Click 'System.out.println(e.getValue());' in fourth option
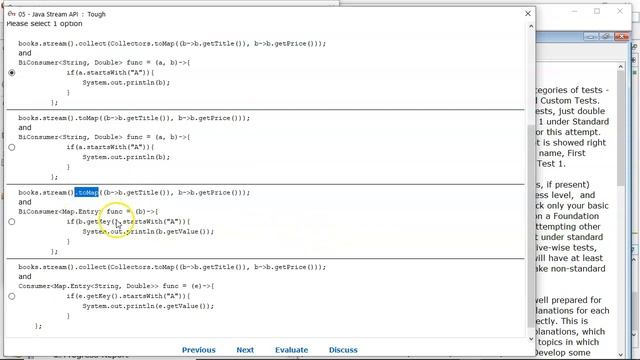The width and height of the screenshot is (640, 360). (148, 306)
